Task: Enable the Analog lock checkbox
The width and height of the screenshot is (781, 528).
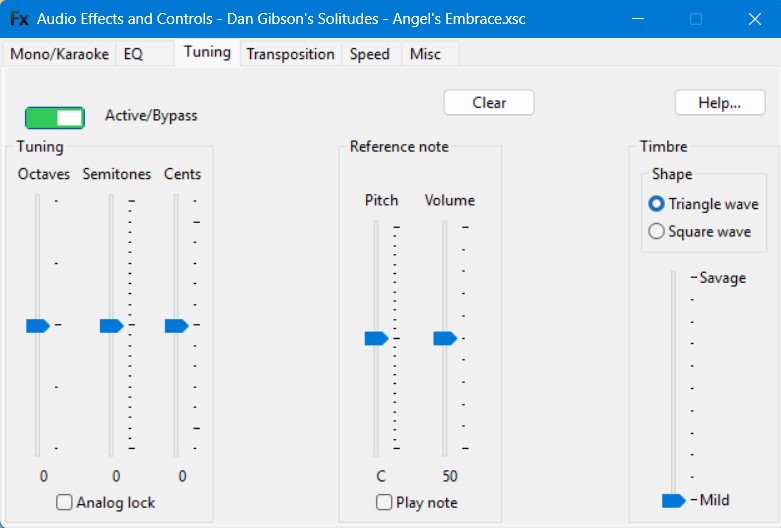Action: click(65, 502)
